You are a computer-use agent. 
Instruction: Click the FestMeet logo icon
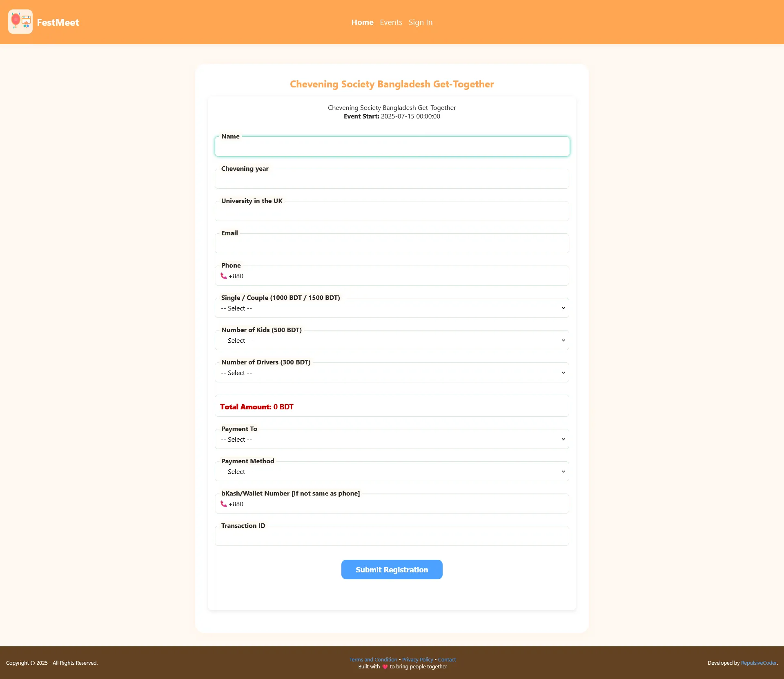(20, 22)
